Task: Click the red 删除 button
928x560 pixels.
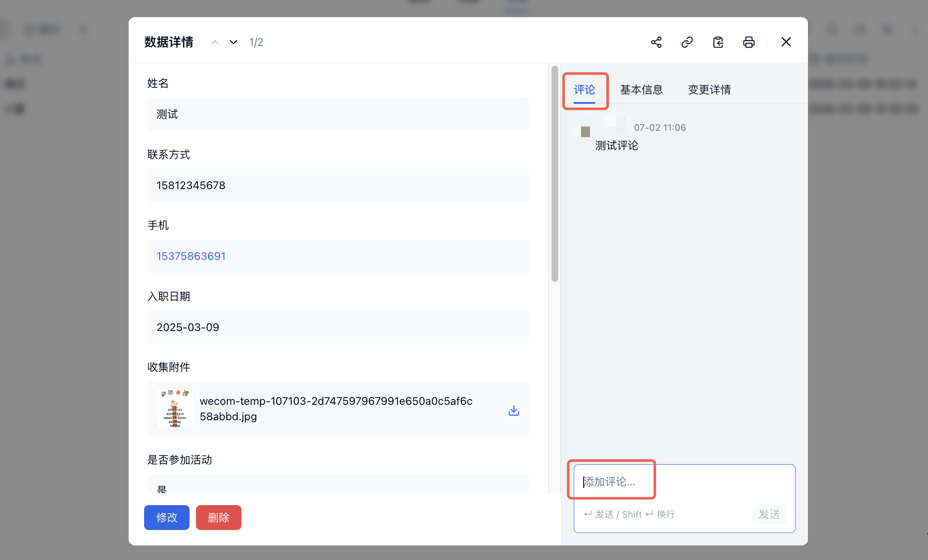Action: click(x=219, y=518)
